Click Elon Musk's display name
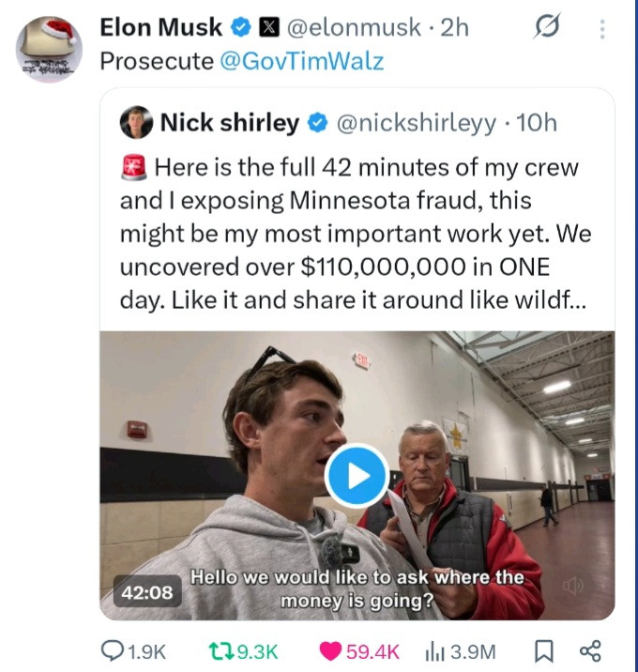Image resolution: width=638 pixels, height=672 pixels. pyautogui.click(x=160, y=28)
